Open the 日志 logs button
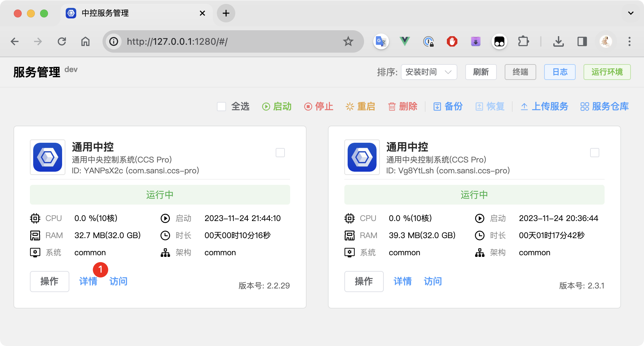This screenshot has width=644, height=346. [560, 72]
